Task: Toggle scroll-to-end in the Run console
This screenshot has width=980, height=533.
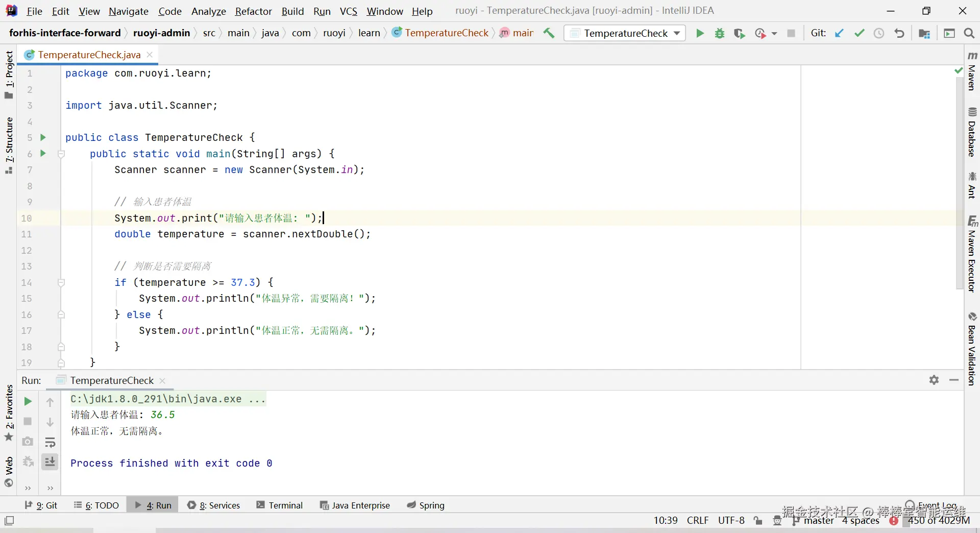Action: click(50, 462)
